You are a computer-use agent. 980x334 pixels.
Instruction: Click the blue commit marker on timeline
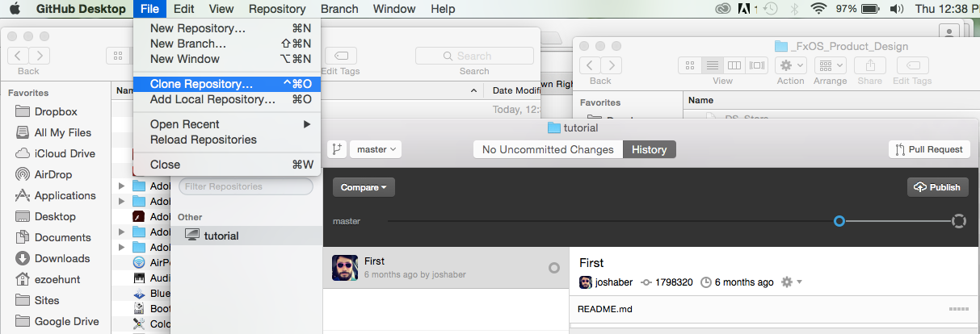click(839, 221)
